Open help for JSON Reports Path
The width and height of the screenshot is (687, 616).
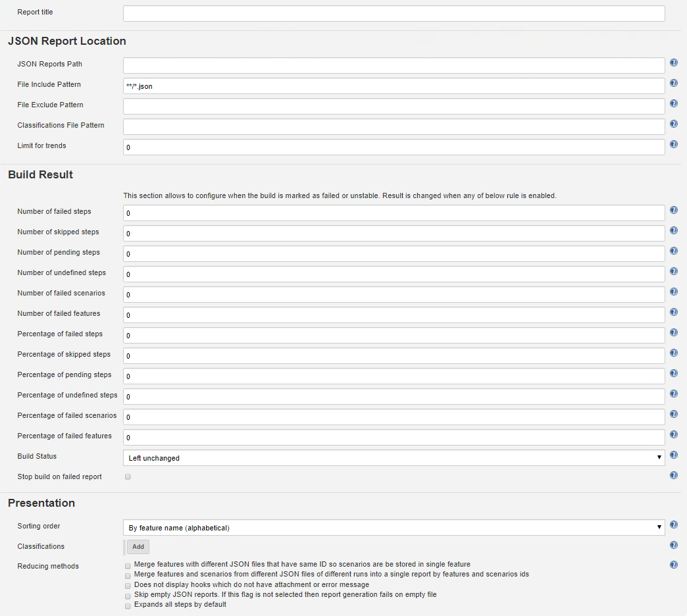click(x=674, y=63)
